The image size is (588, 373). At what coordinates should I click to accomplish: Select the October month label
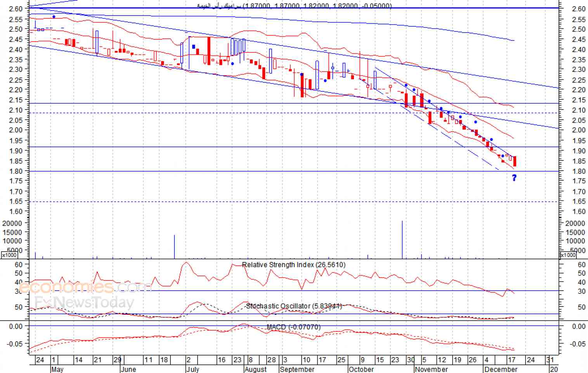point(361,369)
